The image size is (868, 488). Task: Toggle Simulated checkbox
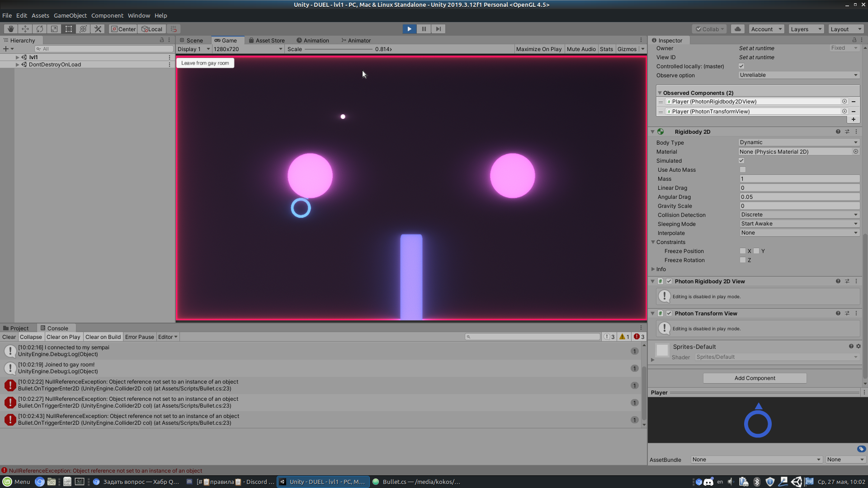click(x=741, y=160)
